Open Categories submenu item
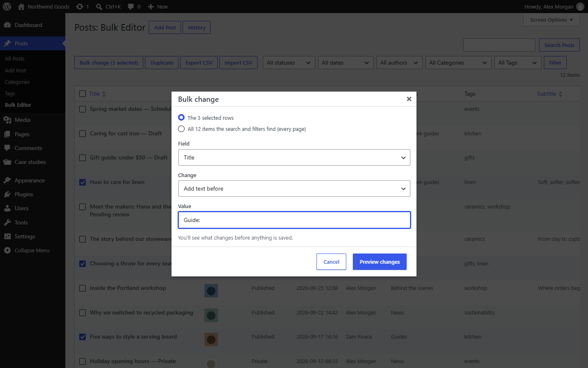The width and height of the screenshot is (588, 368). pos(18,82)
